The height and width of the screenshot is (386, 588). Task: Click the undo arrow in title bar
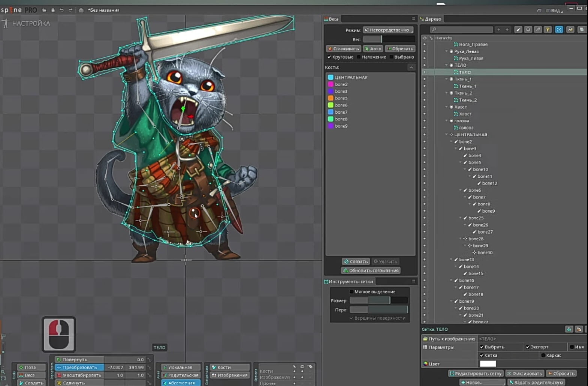pyautogui.click(x=61, y=10)
